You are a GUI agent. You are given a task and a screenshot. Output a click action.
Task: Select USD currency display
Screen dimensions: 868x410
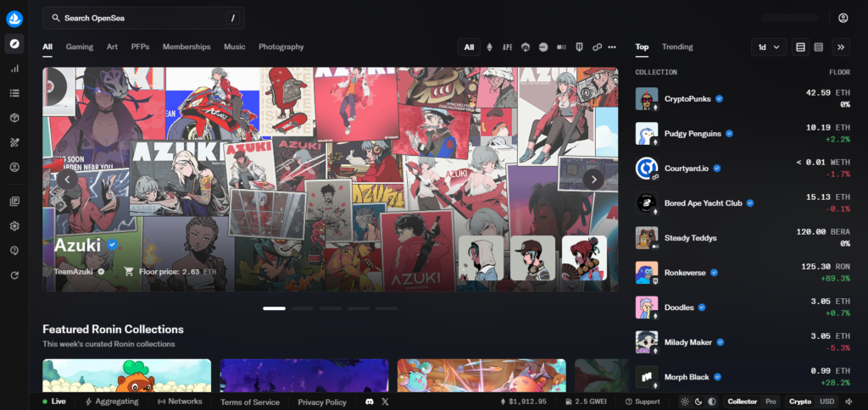[x=827, y=402]
